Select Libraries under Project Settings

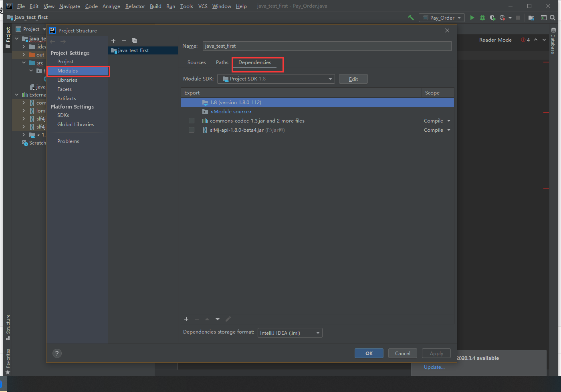click(x=67, y=80)
